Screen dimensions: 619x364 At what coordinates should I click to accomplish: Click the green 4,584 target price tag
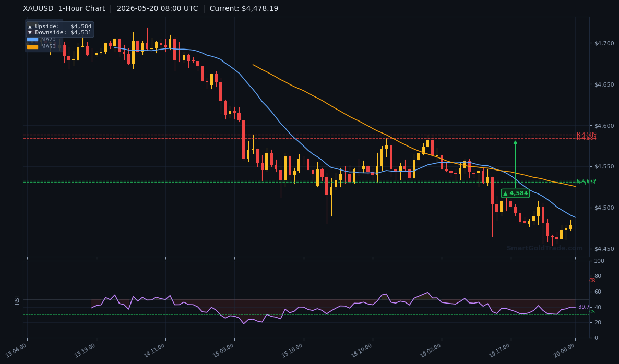(515, 193)
